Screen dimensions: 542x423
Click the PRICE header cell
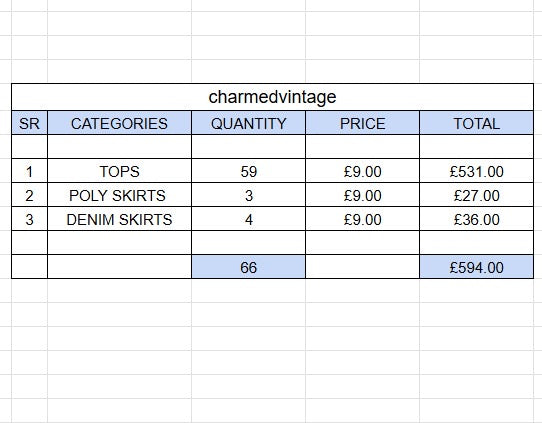pyautogui.click(x=362, y=123)
